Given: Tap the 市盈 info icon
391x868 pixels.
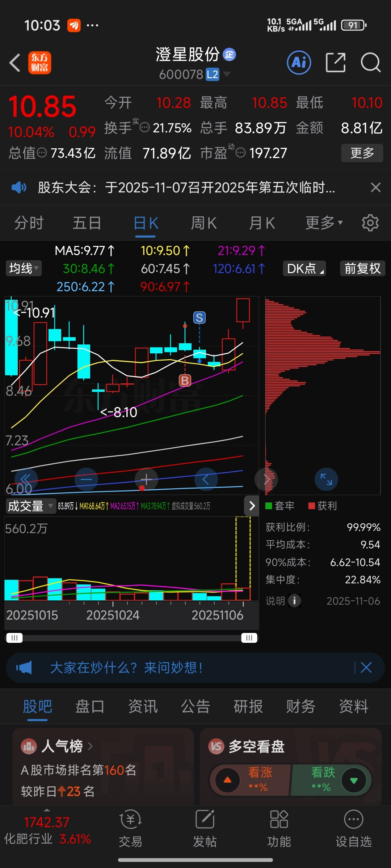Looking at the screenshot, I should tap(240, 153).
